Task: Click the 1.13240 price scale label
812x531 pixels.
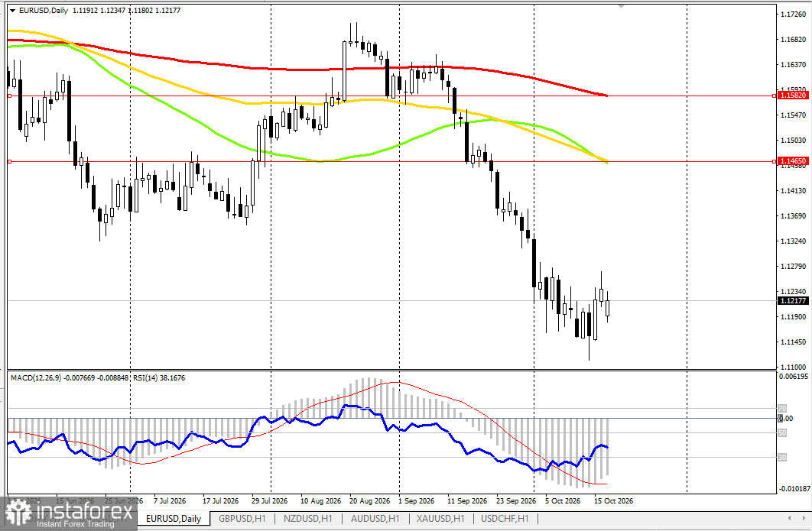Action: pyautogui.click(x=793, y=241)
